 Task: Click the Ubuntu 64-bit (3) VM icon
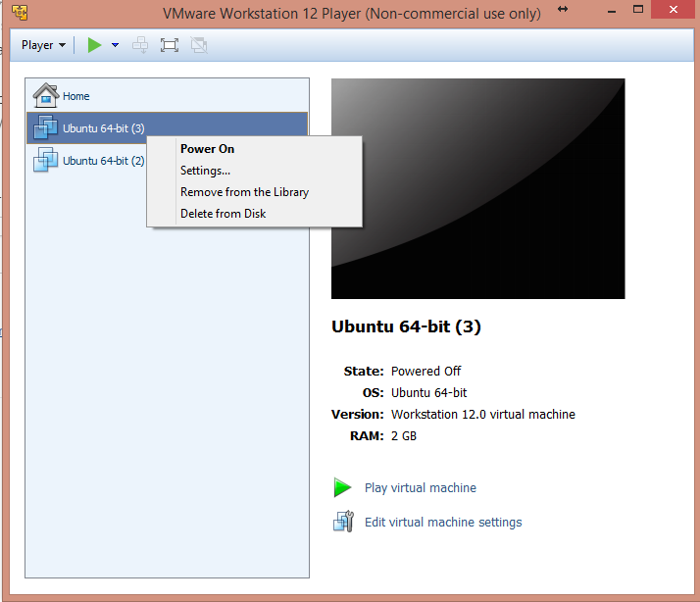click(45, 126)
